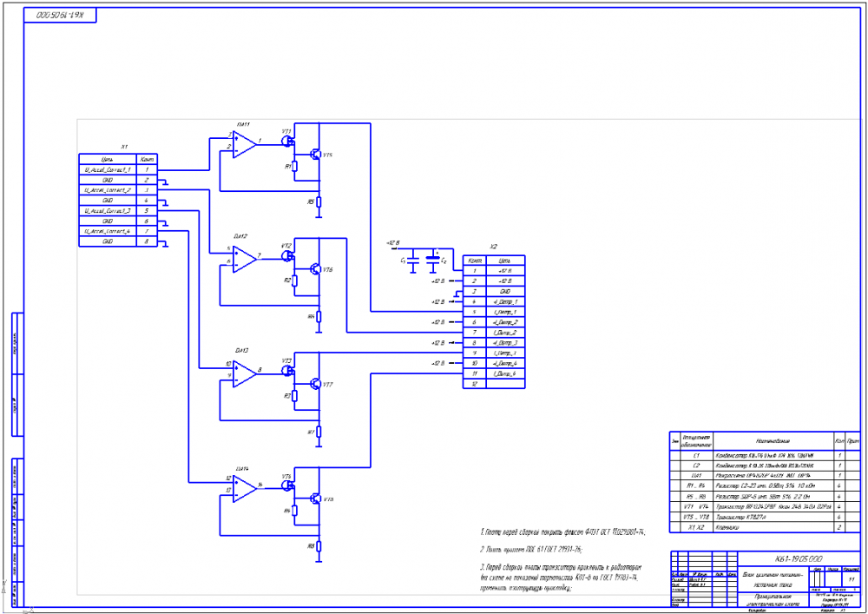Select pin 8 GND row in X1
Screen dimensions: 868x614
coord(117,241)
